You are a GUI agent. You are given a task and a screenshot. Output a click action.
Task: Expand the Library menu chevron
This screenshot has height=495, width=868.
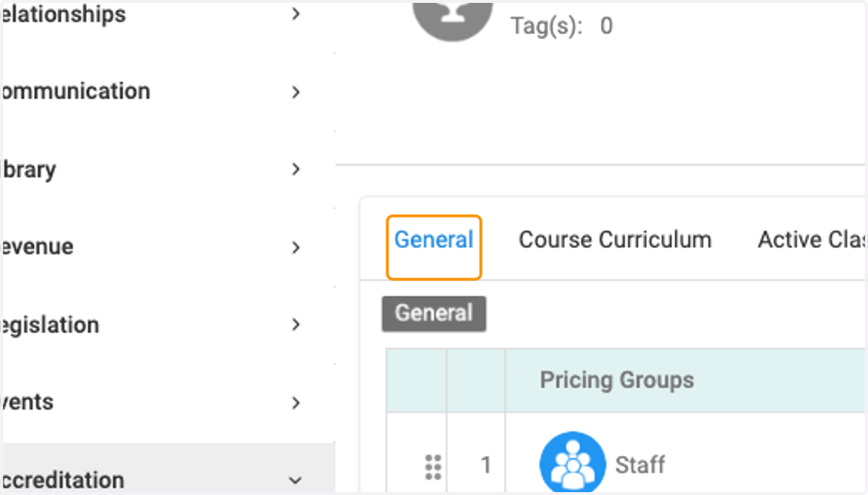(295, 169)
